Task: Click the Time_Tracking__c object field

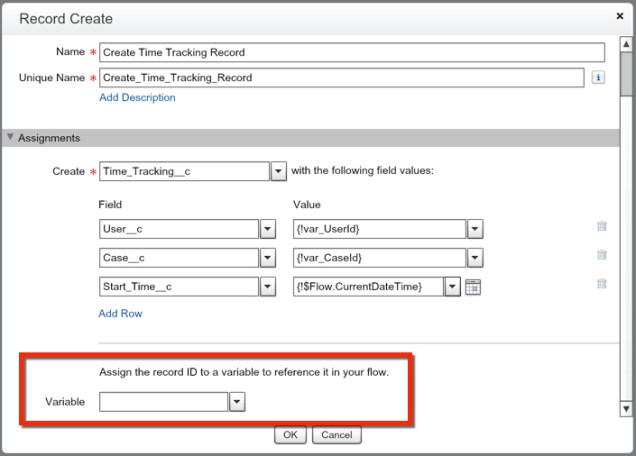Action: 185,171
